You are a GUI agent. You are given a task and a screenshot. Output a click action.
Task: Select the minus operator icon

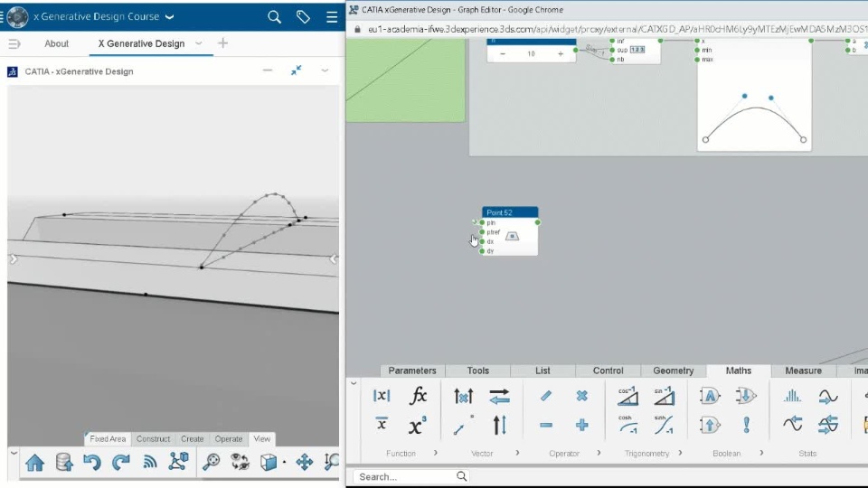[546, 425]
